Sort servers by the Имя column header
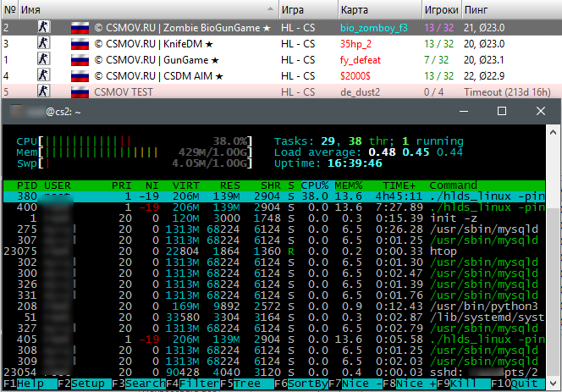The height and width of the screenshot is (392, 562). [149, 9]
